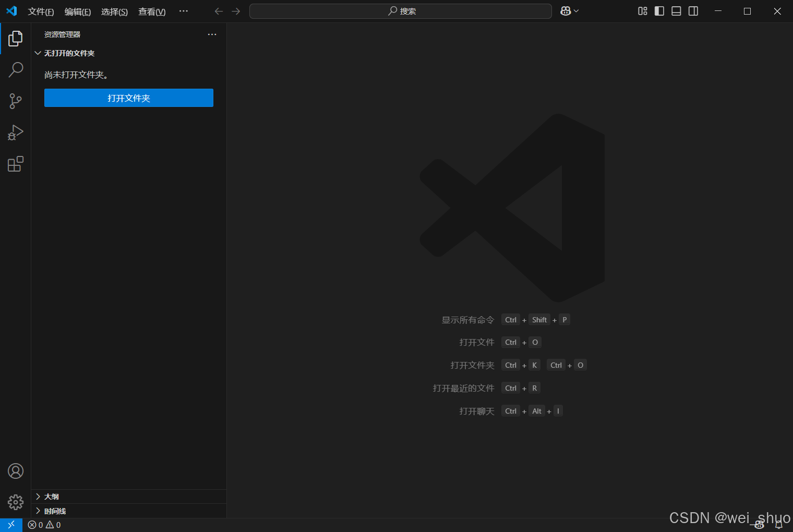This screenshot has height=532, width=793.
Task: Click the 搜索 command center field
Action: pyautogui.click(x=401, y=11)
